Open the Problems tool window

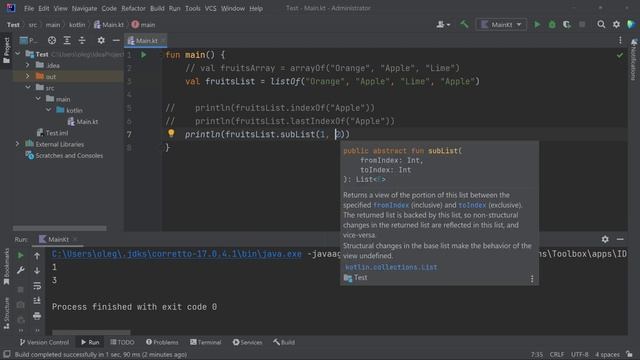coord(162,342)
